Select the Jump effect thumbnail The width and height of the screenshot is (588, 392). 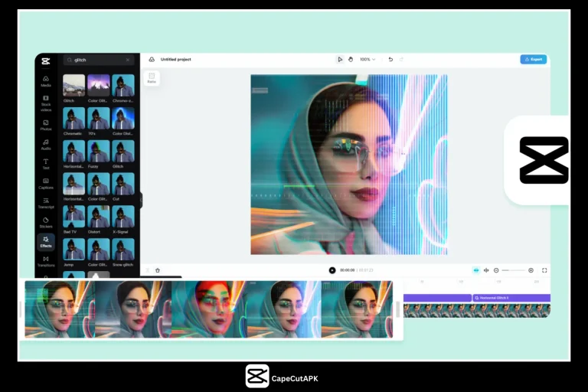(73, 250)
